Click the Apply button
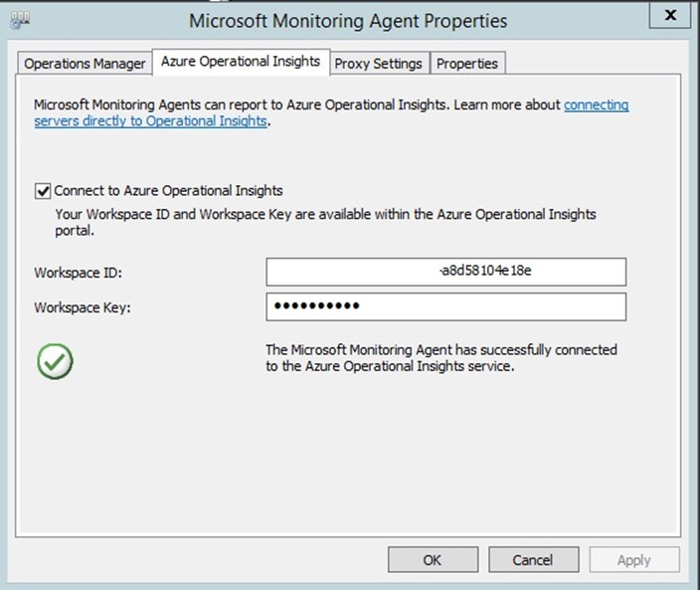The image size is (700, 590). pos(634,559)
